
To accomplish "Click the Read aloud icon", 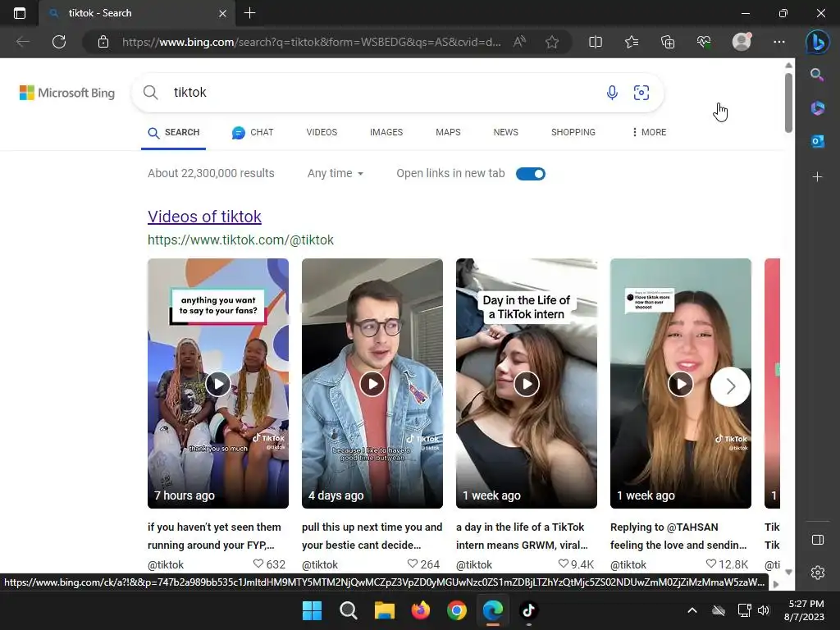I will tap(519, 42).
